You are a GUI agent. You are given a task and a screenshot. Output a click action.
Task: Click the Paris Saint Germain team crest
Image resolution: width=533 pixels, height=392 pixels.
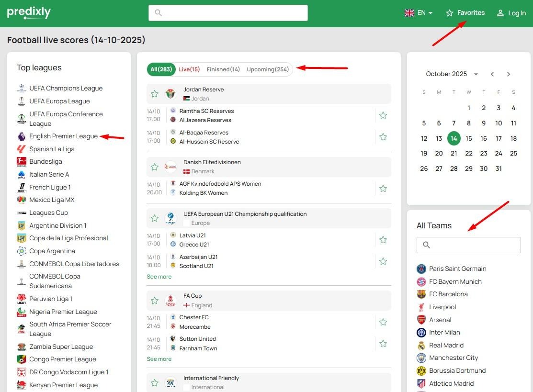[421, 269]
